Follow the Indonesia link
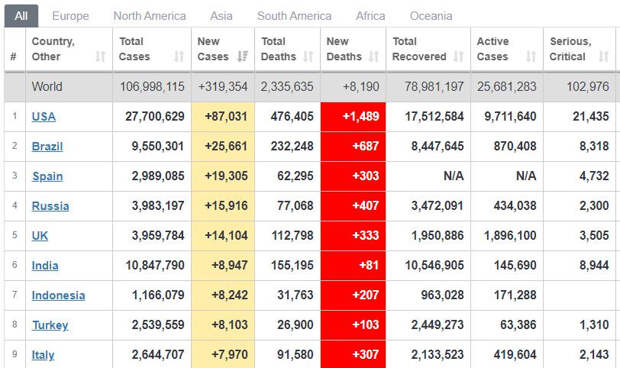The image size is (620, 368). point(58,295)
